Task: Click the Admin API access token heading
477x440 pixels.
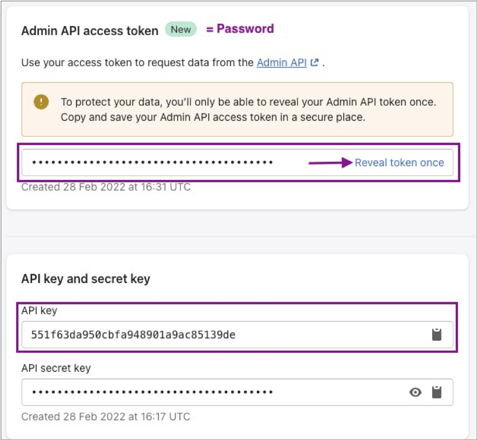Action: pyautogui.click(x=90, y=31)
